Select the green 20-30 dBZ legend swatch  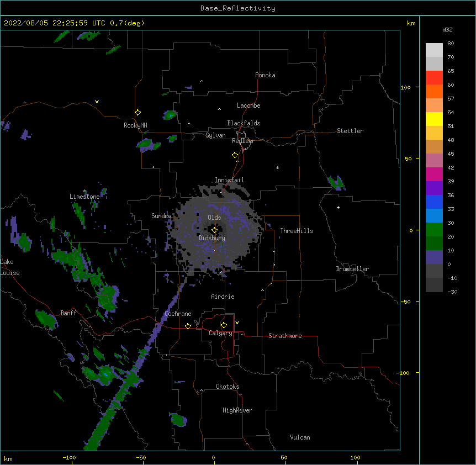[434, 230]
